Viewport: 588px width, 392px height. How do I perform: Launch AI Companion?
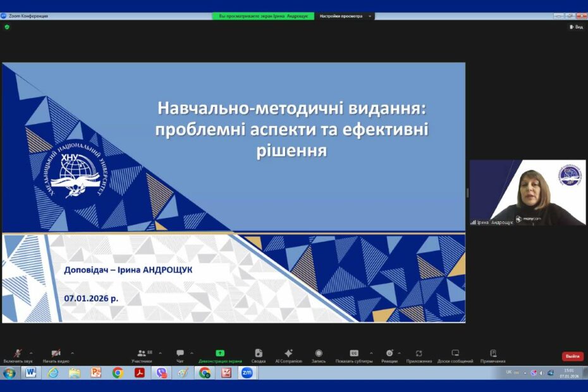coord(288,353)
